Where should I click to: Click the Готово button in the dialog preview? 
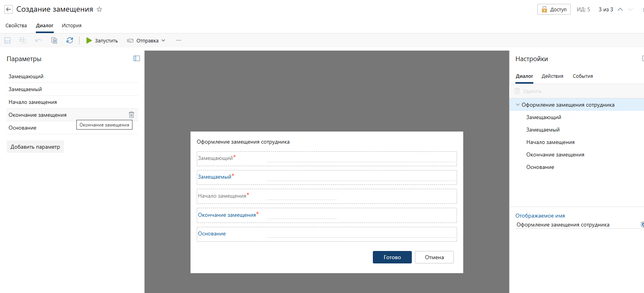[x=392, y=257]
